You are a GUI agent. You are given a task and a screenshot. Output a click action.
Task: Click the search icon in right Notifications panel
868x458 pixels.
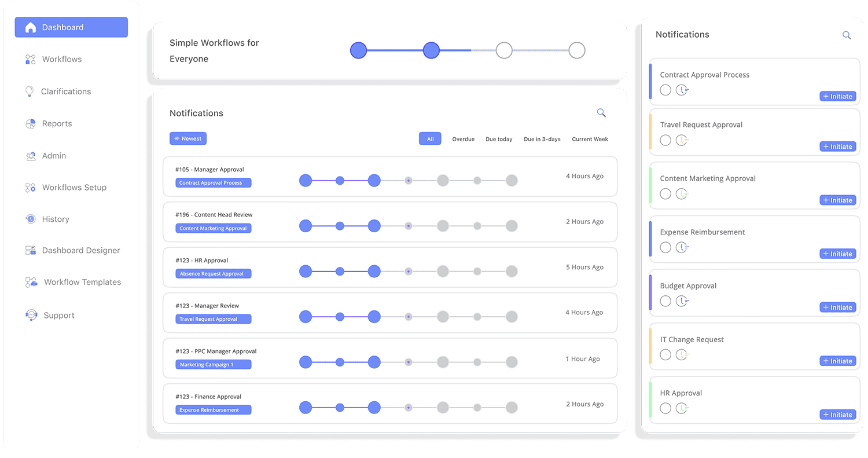847,35
